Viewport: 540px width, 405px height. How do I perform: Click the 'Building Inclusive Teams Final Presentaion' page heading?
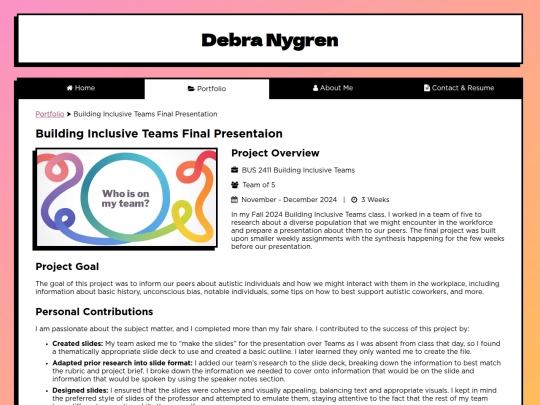coord(159,134)
